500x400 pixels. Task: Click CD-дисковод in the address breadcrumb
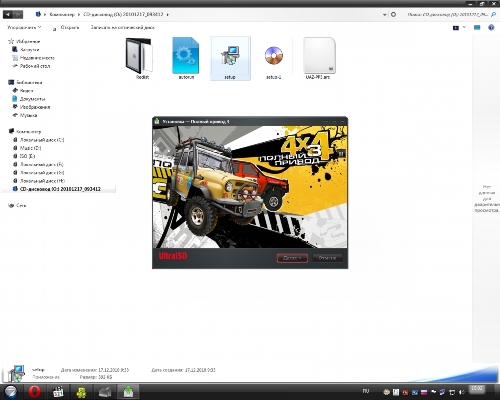click(123, 15)
